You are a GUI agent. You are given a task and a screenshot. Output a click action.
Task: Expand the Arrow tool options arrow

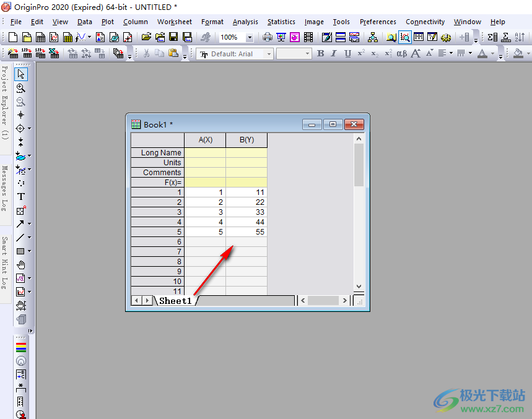coord(30,224)
